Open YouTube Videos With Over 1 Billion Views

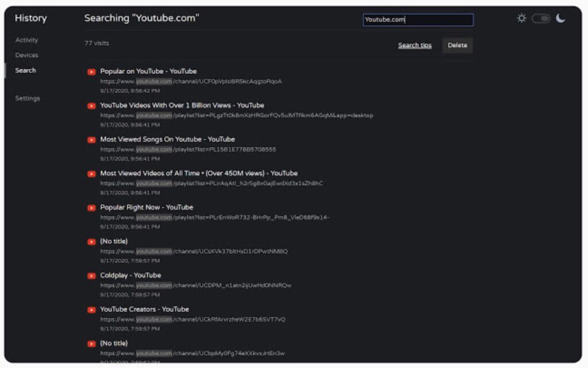point(182,105)
